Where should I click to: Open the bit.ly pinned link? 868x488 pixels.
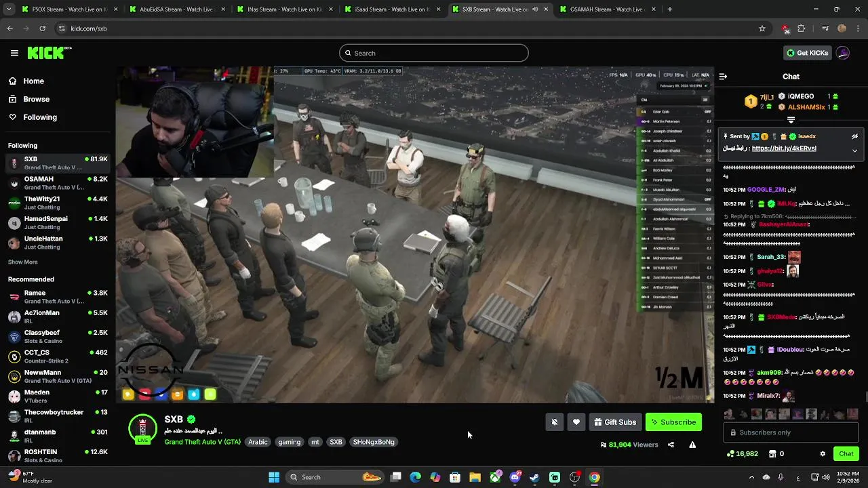pyautogui.click(x=784, y=148)
